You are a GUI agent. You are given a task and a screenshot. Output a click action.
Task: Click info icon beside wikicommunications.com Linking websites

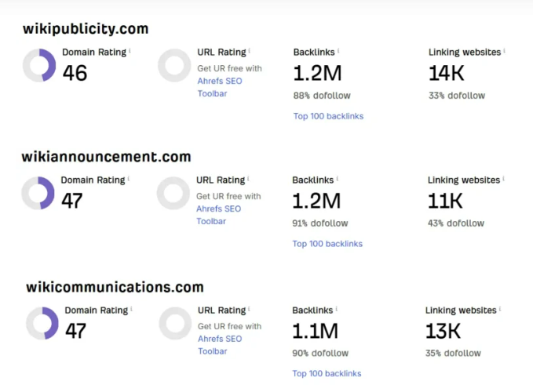[x=500, y=309]
